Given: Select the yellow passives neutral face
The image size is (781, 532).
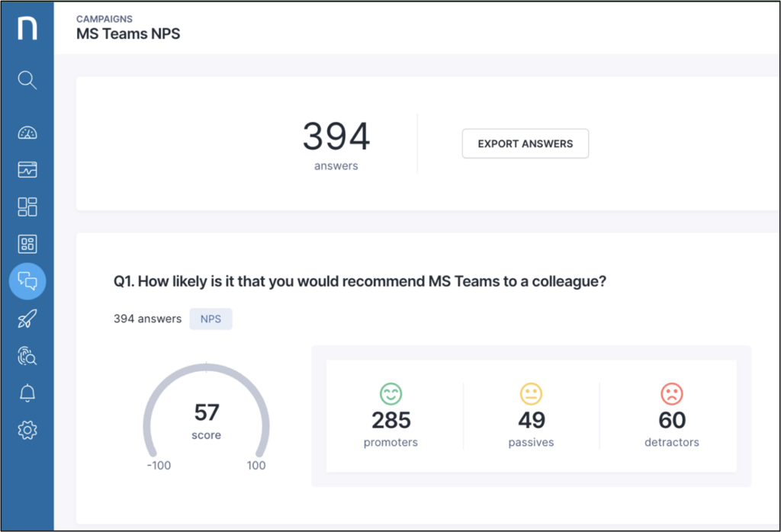Looking at the screenshot, I should pos(531,394).
